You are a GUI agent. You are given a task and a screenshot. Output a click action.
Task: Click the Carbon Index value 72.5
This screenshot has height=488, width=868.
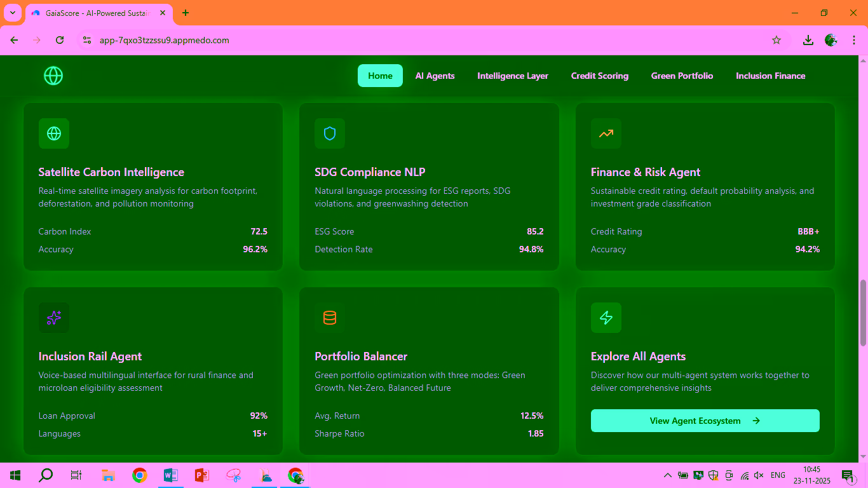[x=259, y=231]
